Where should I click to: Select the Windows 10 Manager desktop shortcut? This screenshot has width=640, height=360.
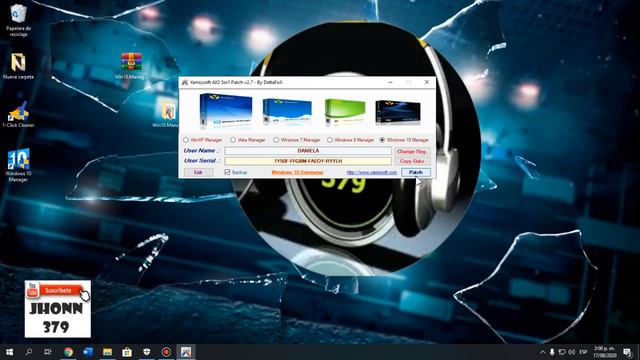pyautogui.click(x=18, y=165)
